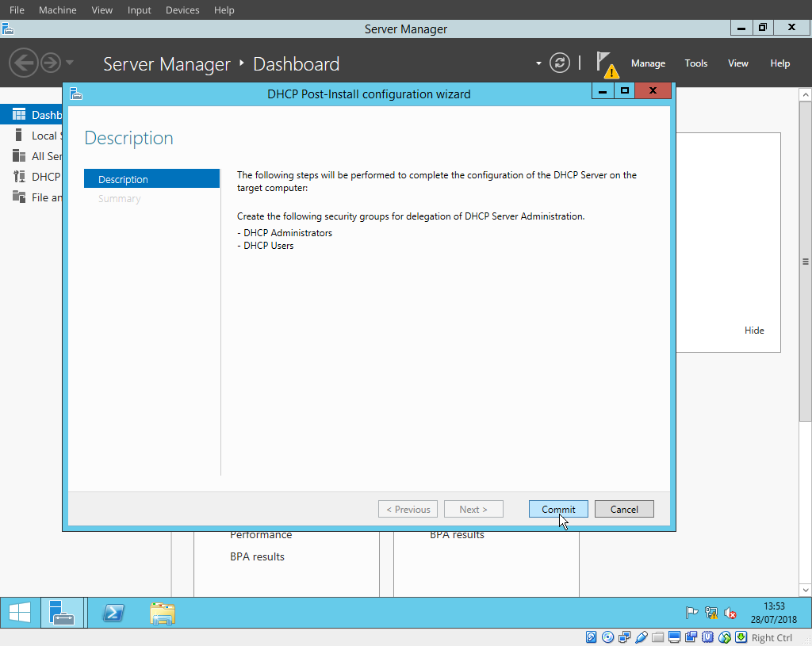Open VirtualBox Input menu

[x=140, y=10]
